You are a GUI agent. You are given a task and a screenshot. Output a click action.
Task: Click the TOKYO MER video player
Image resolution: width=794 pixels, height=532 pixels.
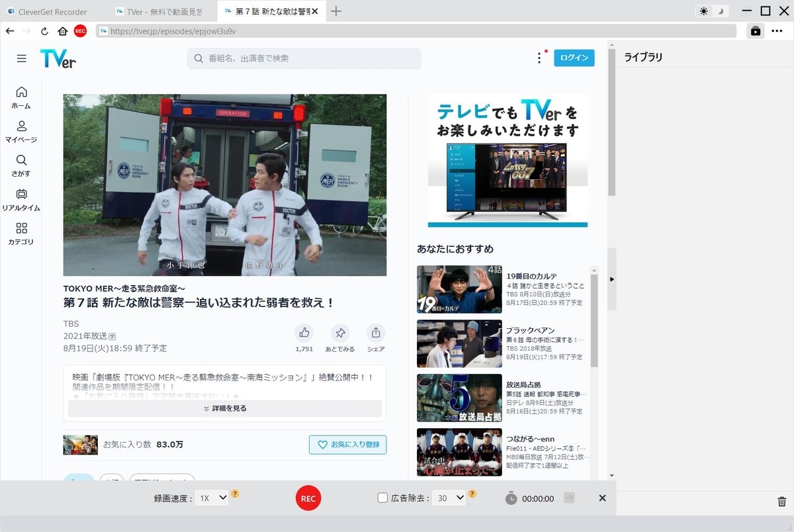tap(225, 185)
